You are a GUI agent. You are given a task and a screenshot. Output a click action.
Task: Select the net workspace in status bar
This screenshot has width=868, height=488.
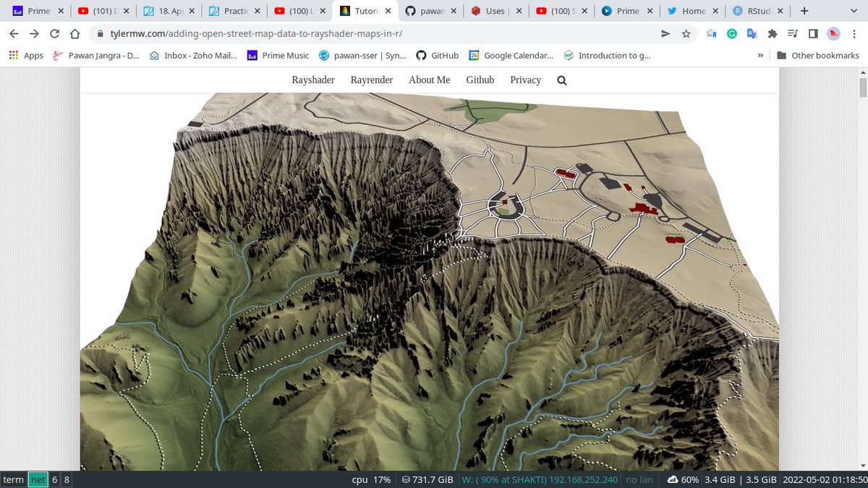tap(38, 479)
